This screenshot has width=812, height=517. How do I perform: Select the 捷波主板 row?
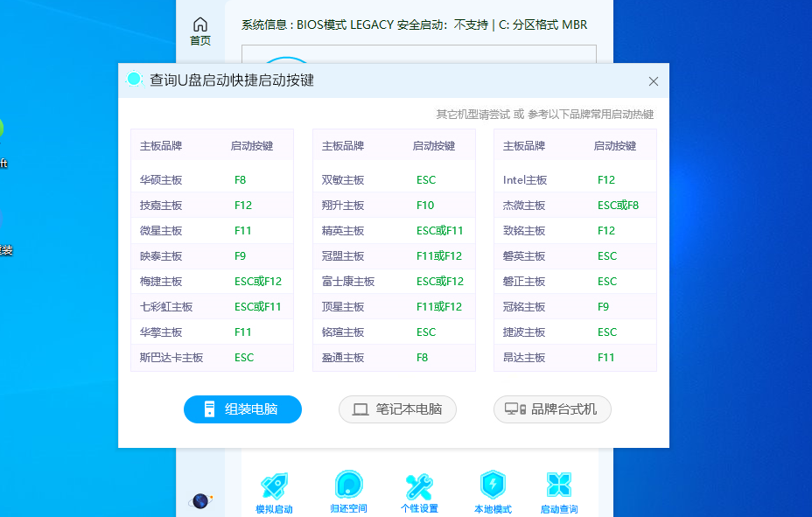576,332
